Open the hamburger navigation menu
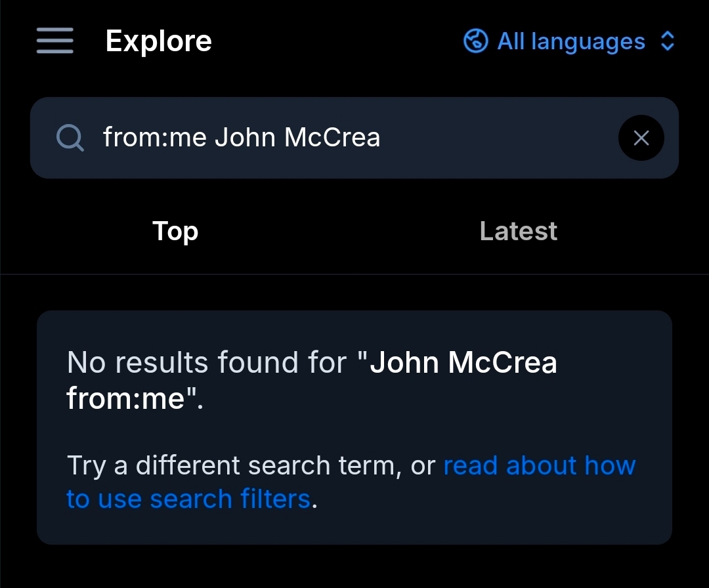Screen dimensions: 709x588 coord(55,41)
